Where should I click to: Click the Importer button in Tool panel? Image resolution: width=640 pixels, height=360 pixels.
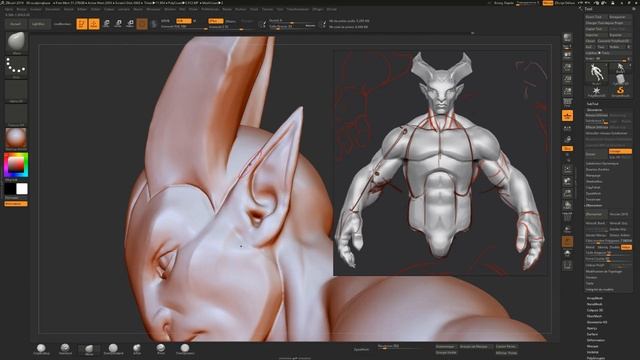[x=596, y=35]
